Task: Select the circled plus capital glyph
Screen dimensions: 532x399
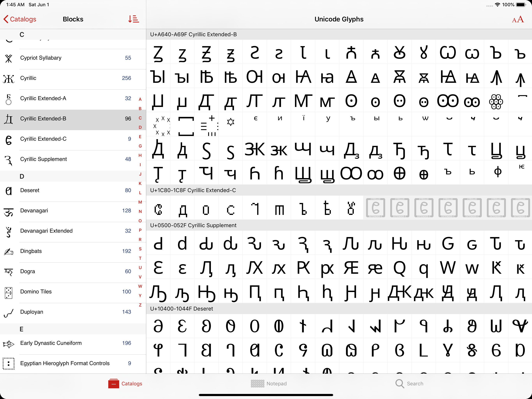Action: click(399, 173)
